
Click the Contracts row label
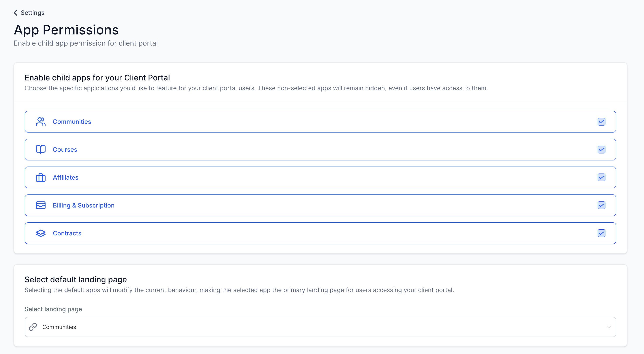(x=67, y=233)
